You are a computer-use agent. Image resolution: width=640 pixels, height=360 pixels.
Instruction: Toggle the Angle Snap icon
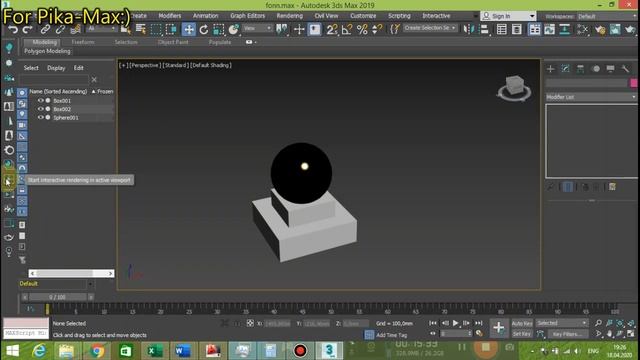point(347,29)
